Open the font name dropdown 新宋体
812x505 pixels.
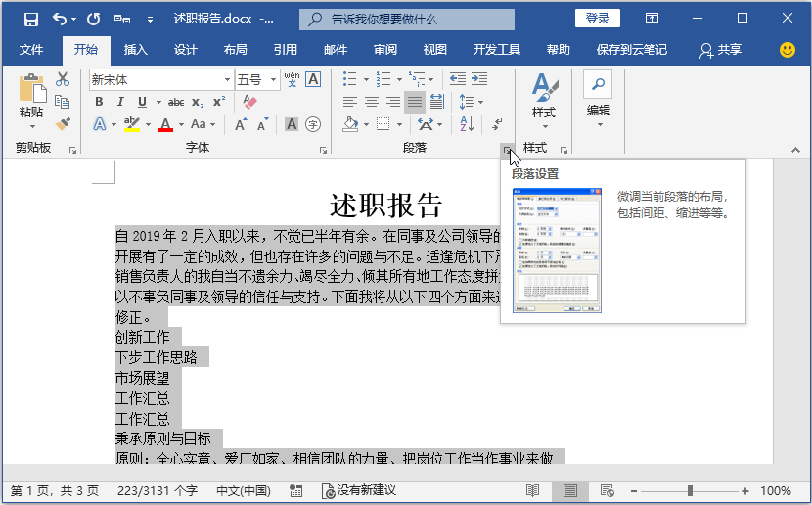pyautogui.click(x=227, y=80)
